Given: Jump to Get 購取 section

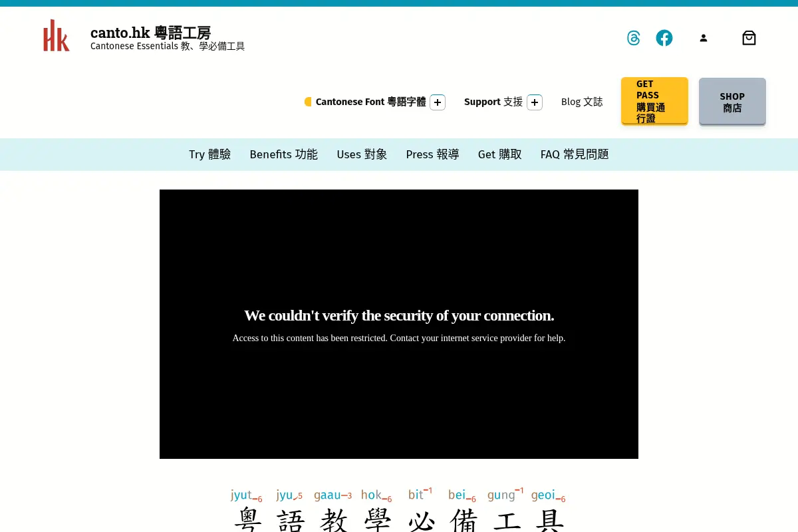Looking at the screenshot, I should click(500, 154).
